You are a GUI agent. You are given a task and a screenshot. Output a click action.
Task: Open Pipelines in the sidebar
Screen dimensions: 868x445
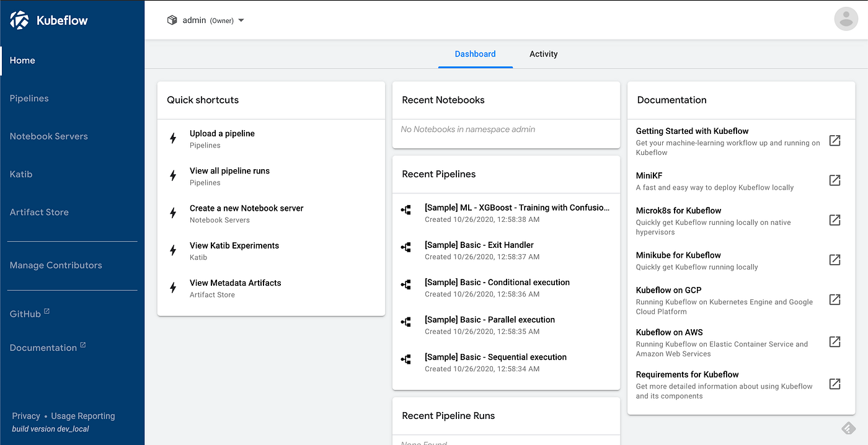[29, 98]
